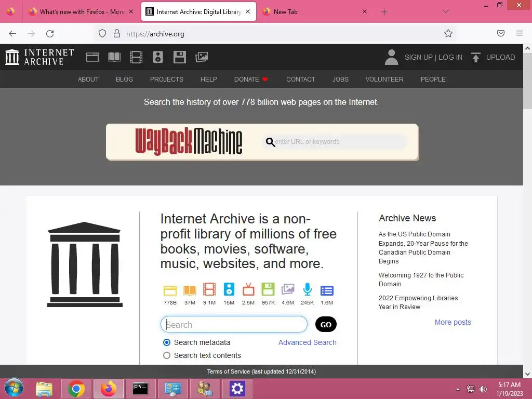Open a new tab with plus button

[384, 12]
